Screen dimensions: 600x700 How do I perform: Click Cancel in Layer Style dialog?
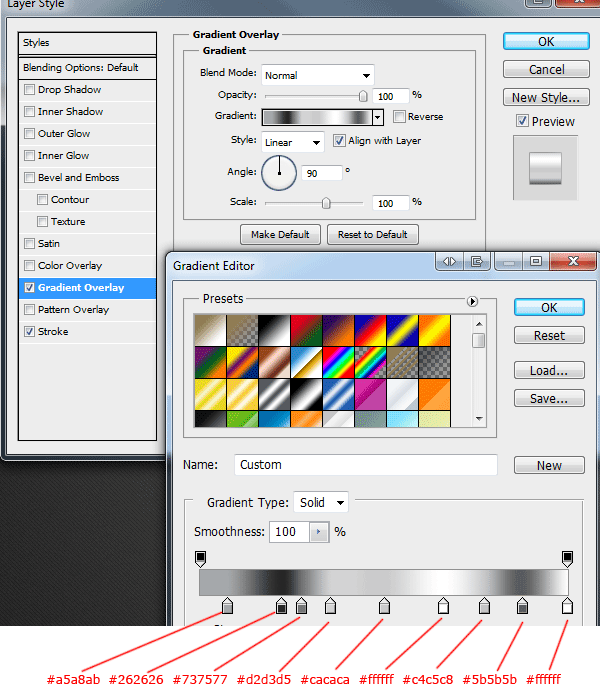(546, 70)
